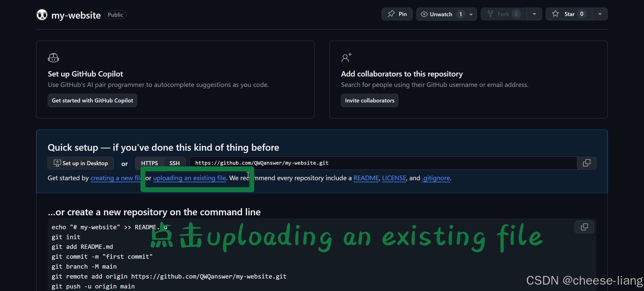Open the Fork options dropdown arrow
This screenshot has width=644, height=291.
534,14
